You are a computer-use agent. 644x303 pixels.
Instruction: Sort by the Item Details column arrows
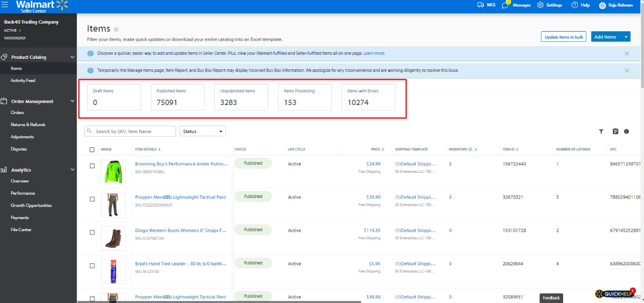tap(159, 149)
